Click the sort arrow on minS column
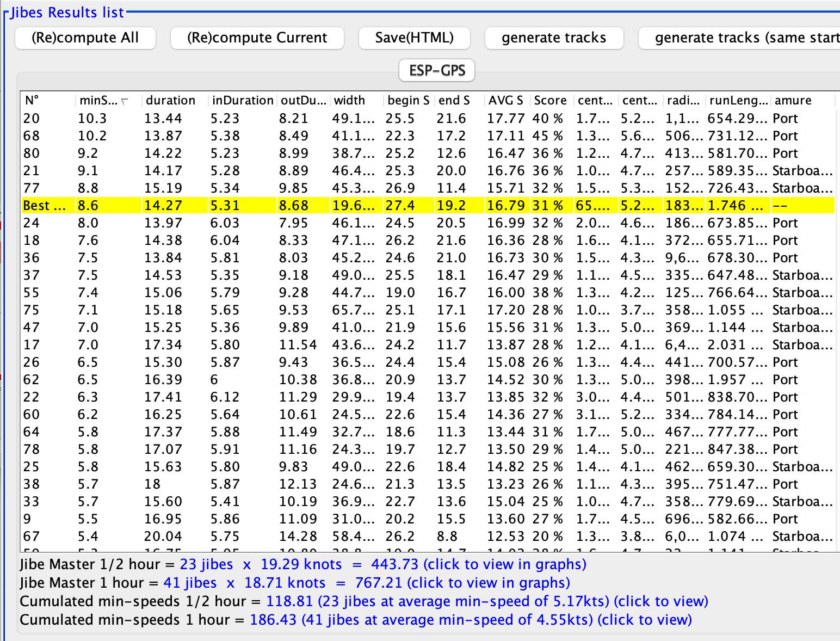This screenshot has height=641, width=840. click(125, 101)
